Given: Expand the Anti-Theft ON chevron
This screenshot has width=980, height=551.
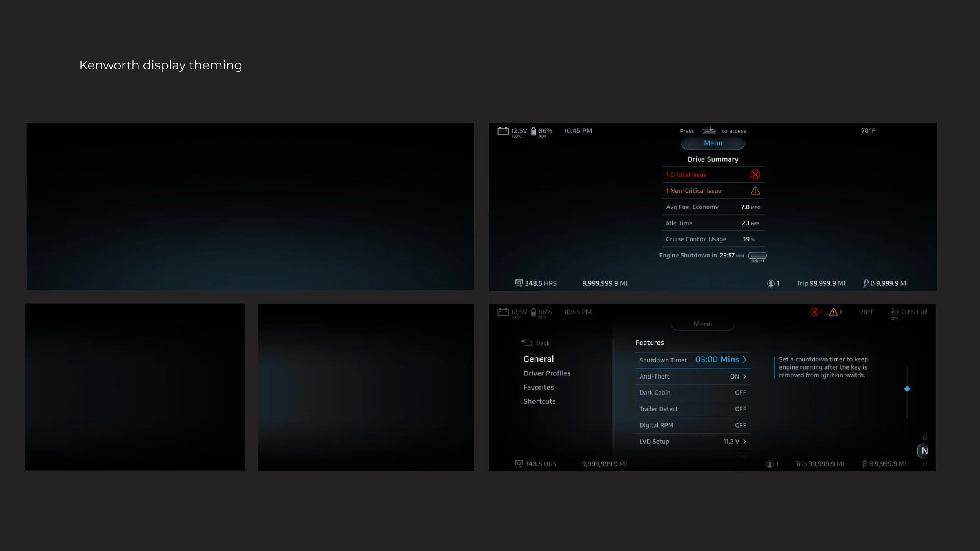Looking at the screenshot, I should (744, 376).
